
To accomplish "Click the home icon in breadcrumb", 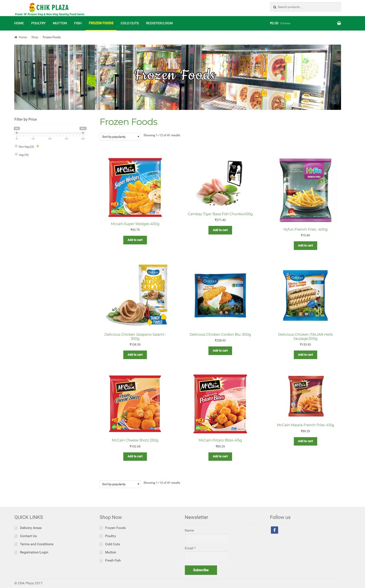I will 16,37.
